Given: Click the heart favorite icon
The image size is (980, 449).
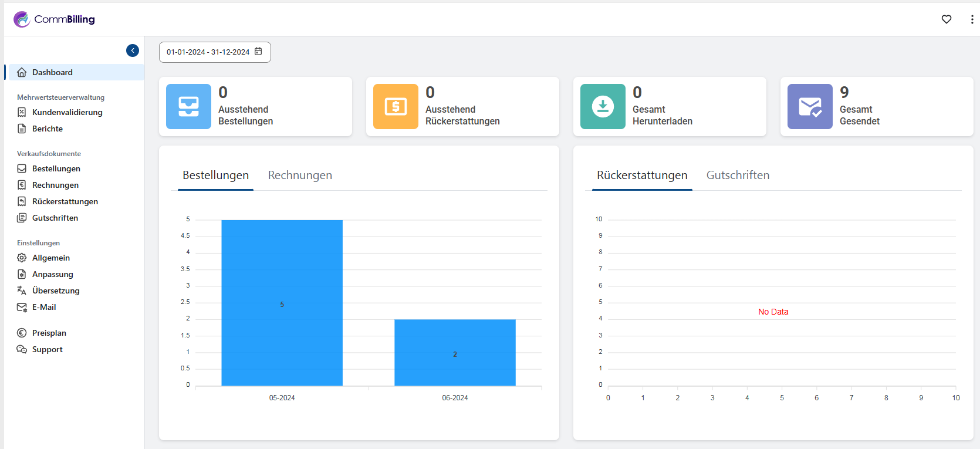Looking at the screenshot, I should tap(946, 19).
